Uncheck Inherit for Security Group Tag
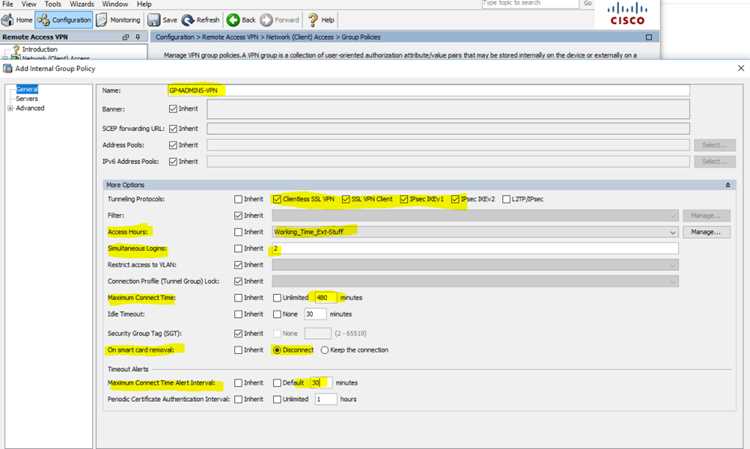The width and height of the screenshot is (750, 449). pyautogui.click(x=238, y=334)
